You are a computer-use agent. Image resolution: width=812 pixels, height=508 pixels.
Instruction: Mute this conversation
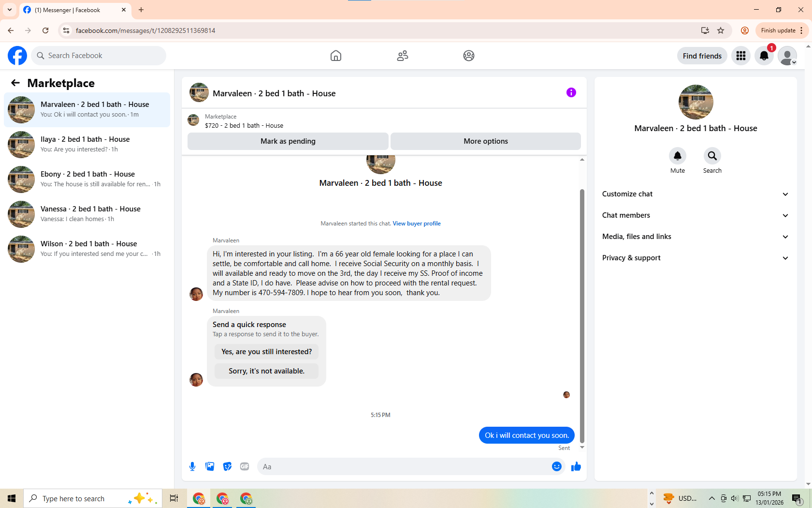tap(678, 156)
